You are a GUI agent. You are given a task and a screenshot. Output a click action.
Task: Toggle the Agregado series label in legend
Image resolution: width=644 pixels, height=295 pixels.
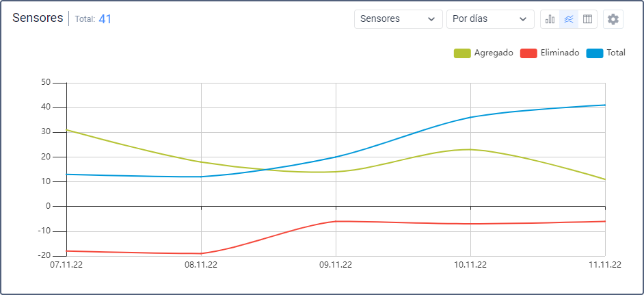point(493,53)
